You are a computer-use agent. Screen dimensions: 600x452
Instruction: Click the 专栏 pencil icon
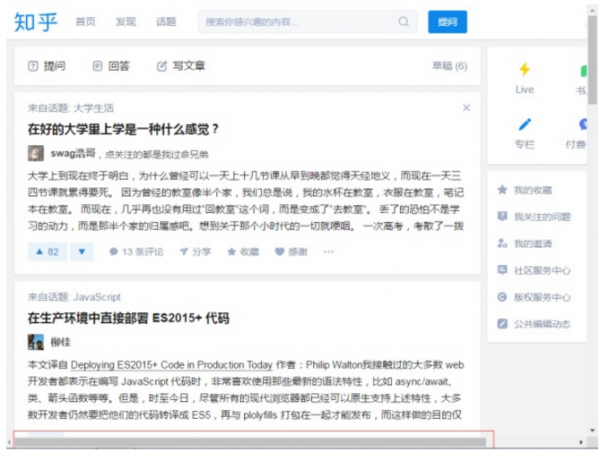tap(524, 125)
